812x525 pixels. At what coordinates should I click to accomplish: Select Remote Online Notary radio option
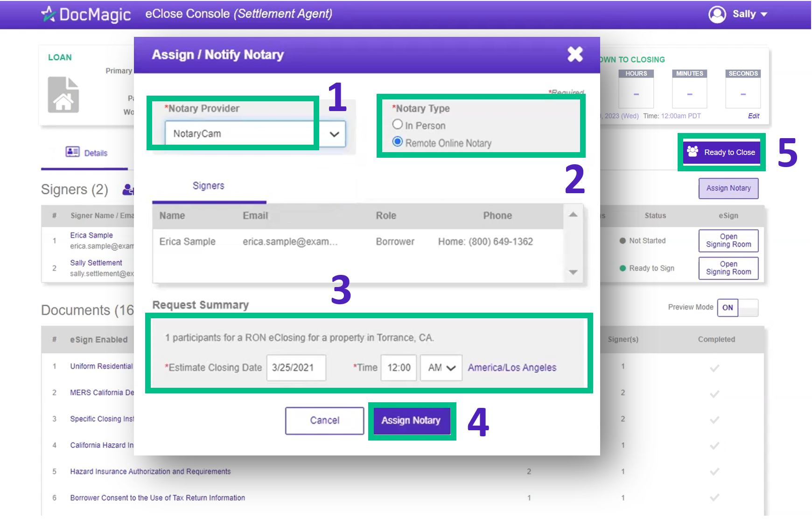[x=398, y=142]
